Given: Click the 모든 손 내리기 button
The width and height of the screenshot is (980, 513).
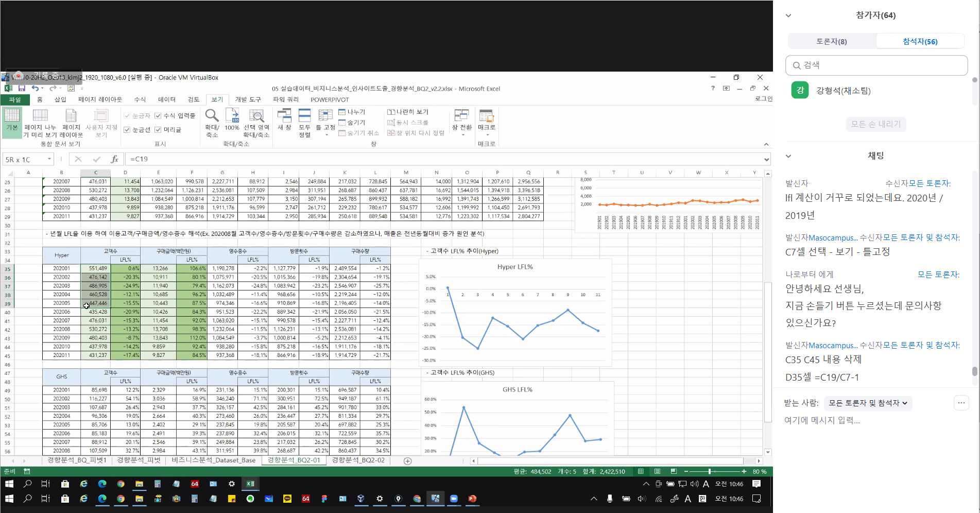Looking at the screenshot, I should pos(875,124).
